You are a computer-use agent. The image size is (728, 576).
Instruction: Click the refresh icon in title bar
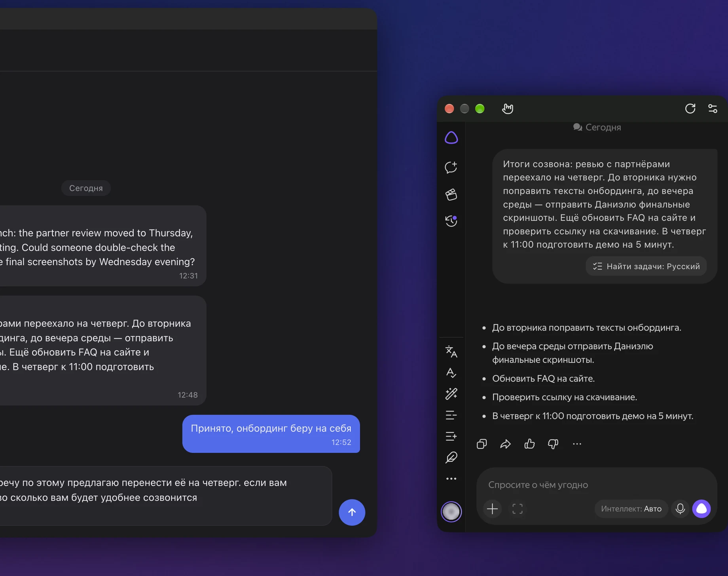tap(690, 108)
